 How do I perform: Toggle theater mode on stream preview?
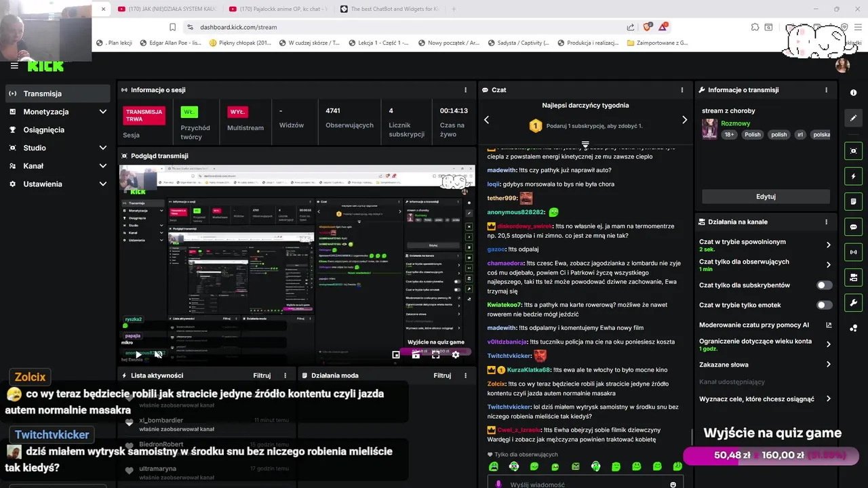click(x=416, y=354)
